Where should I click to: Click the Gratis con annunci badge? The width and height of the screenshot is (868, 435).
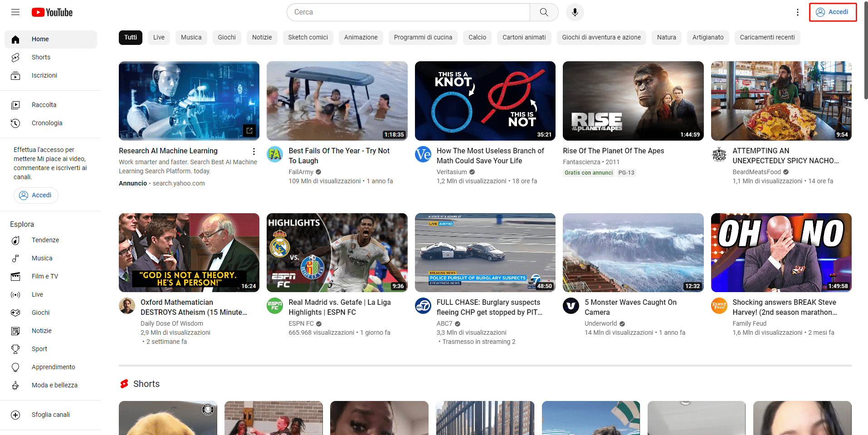[589, 173]
